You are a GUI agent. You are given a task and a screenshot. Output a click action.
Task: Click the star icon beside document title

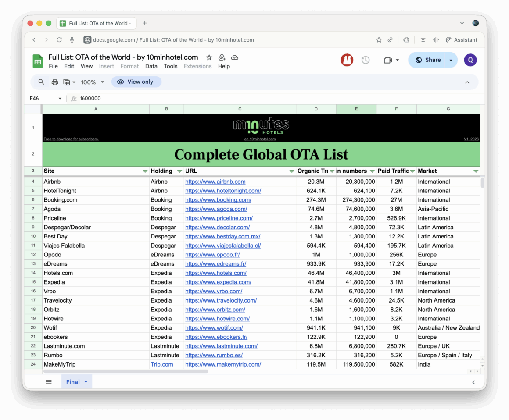(209, 57)
